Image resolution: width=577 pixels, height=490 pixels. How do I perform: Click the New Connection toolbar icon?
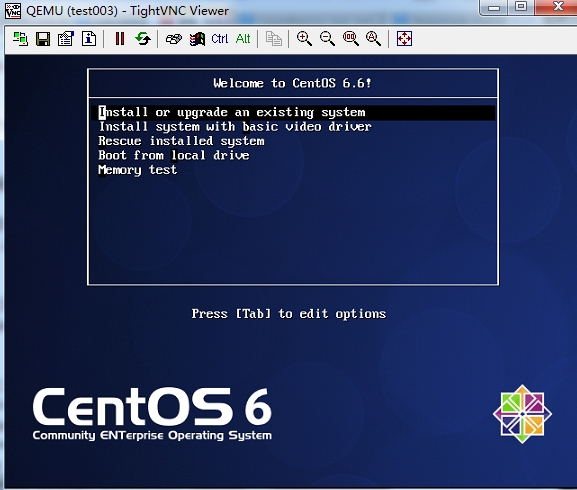pos(20,39)
